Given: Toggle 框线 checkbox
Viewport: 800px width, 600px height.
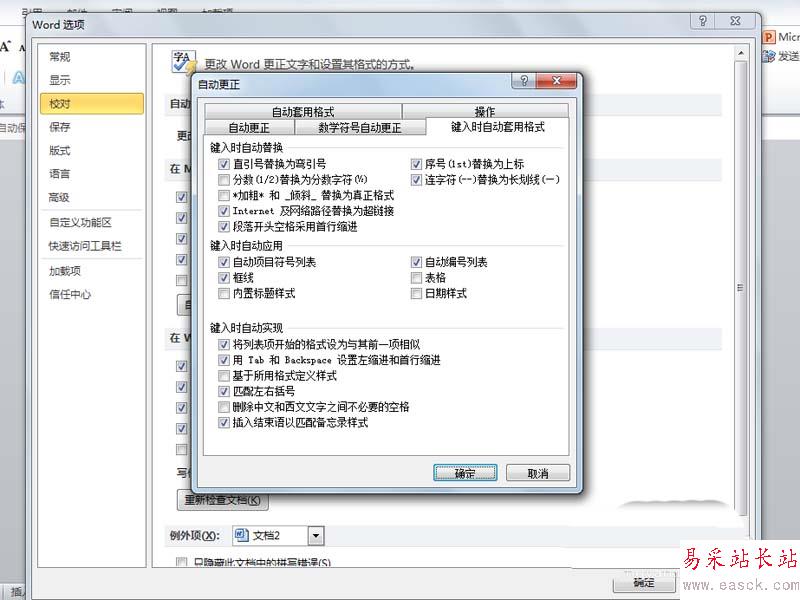Looking at the screenshot, I should [x=223, y=278].
